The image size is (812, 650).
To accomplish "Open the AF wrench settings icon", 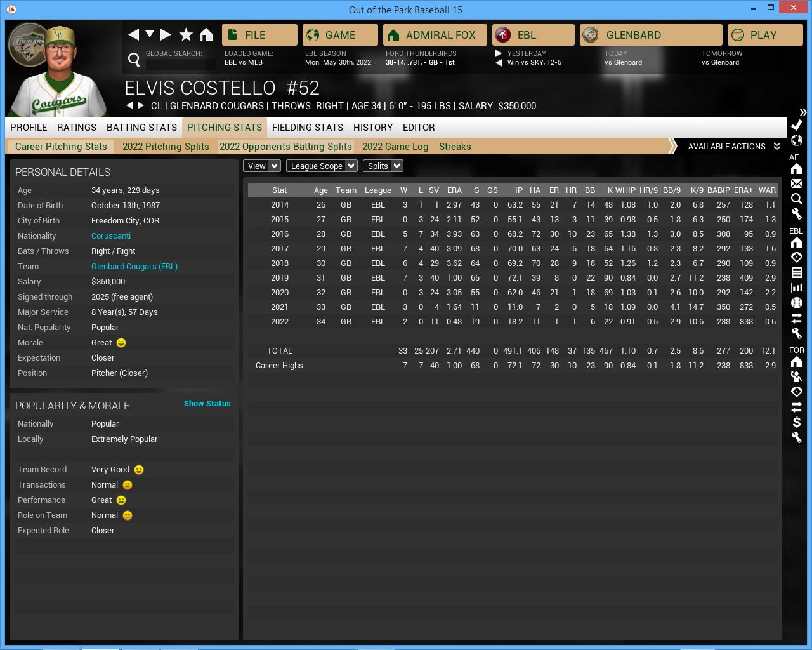I will pos(797,214).
